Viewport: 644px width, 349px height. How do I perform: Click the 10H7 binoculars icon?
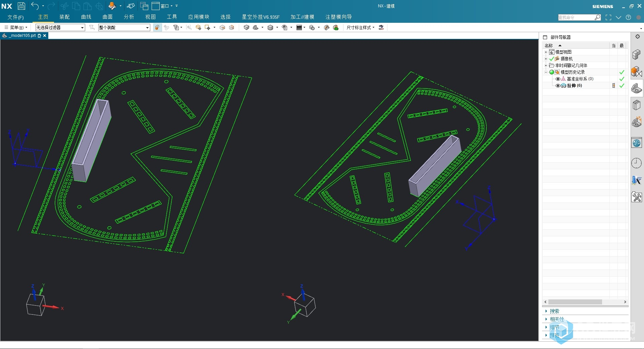coord(381,27)
